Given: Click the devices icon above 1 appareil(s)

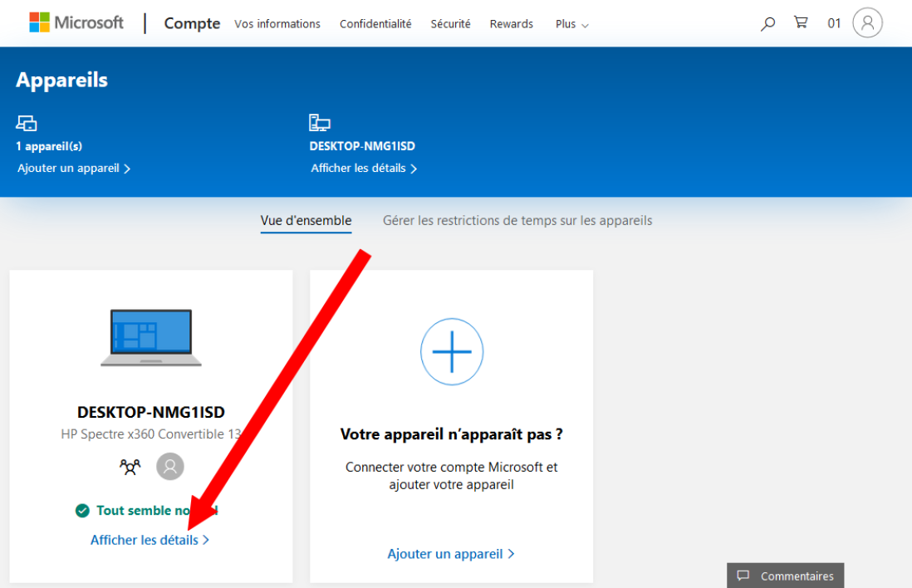Looking at the screenshot, I should pos(27,121).
